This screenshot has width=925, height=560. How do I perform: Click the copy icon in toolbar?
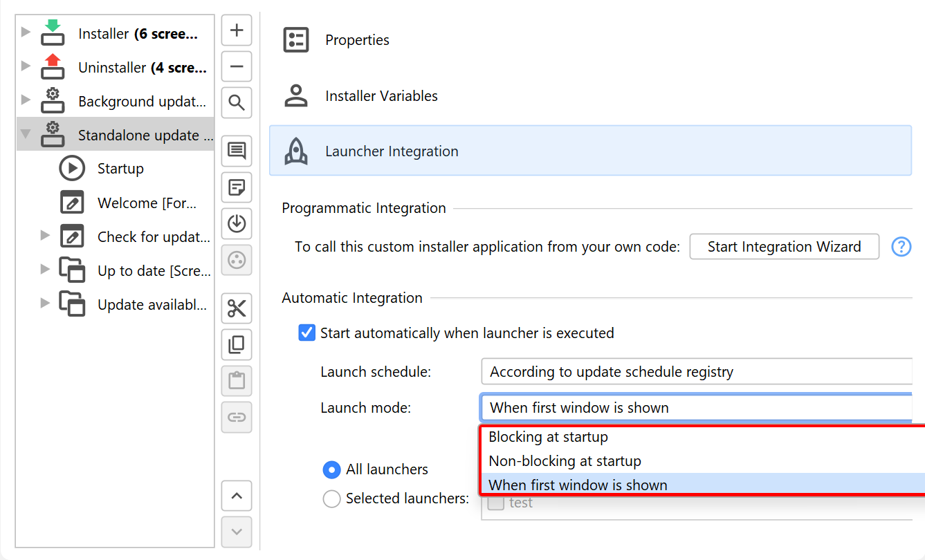pyautogui.click(x=237, y=344)
